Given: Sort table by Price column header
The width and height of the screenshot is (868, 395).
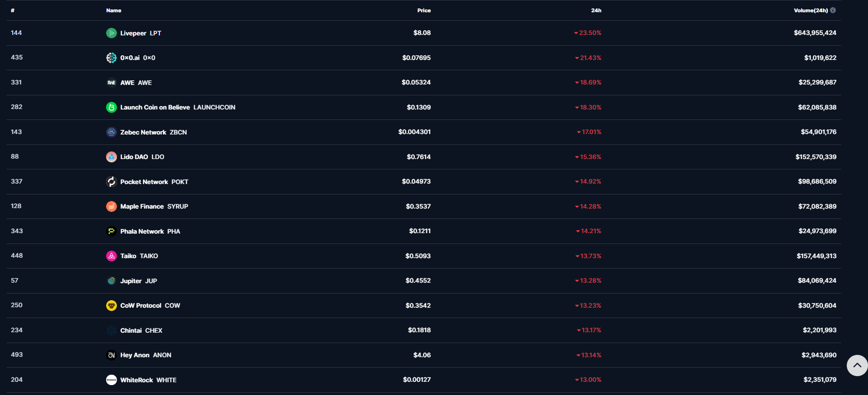Looking at the screenshot, I should [x=424, y=10].
